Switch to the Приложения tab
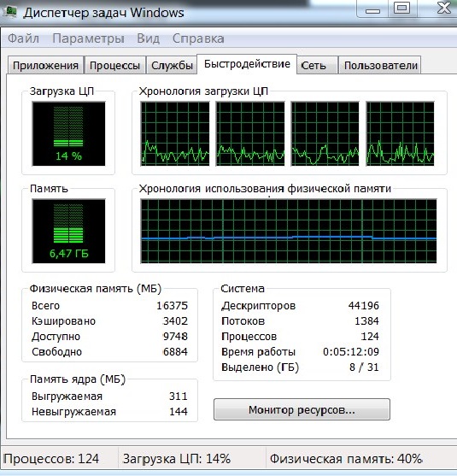 point(45,65)
